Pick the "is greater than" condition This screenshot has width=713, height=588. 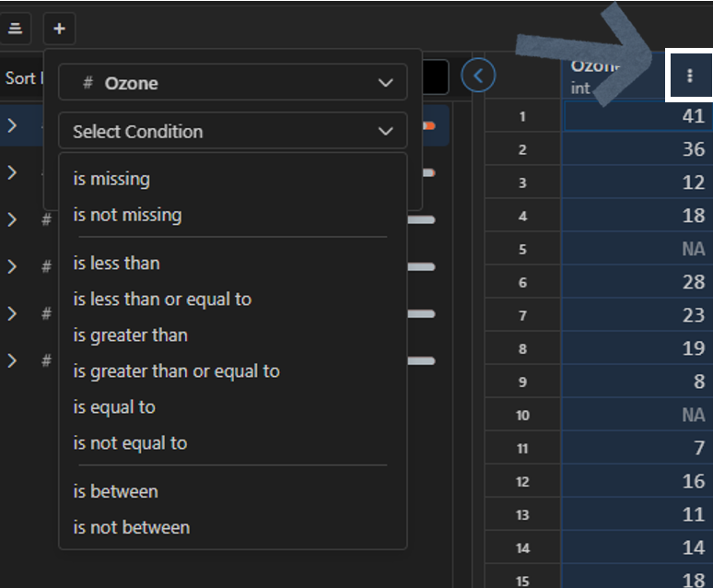click(x=130, y=335)
